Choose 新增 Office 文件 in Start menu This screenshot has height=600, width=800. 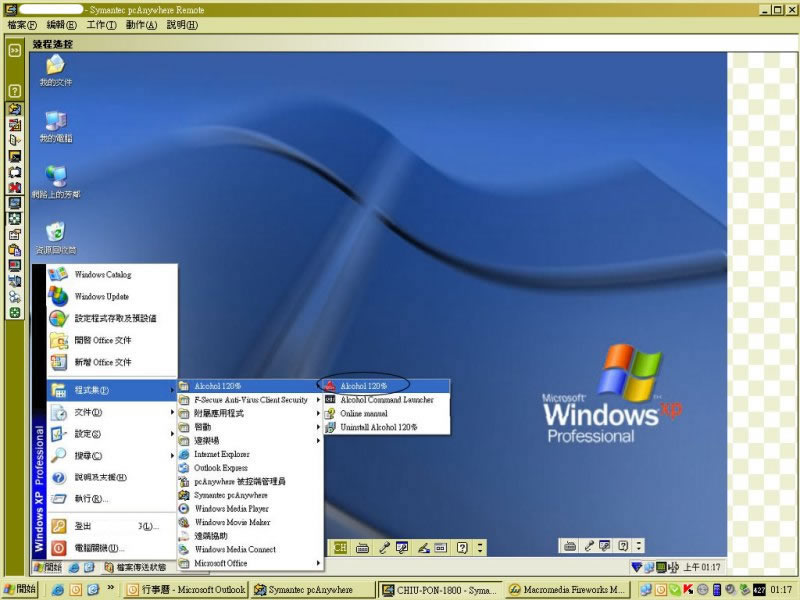[x=112, y=362]
